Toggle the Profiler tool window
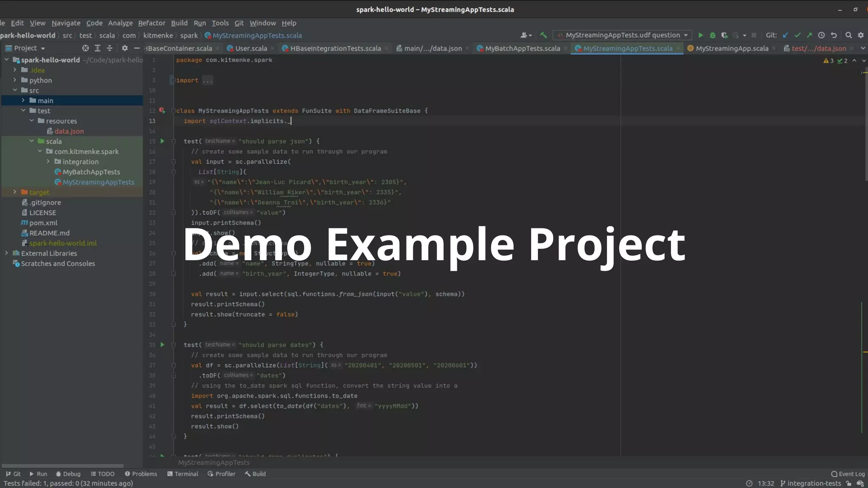Screen dimensions: 868x488 (x=221, y=474)
